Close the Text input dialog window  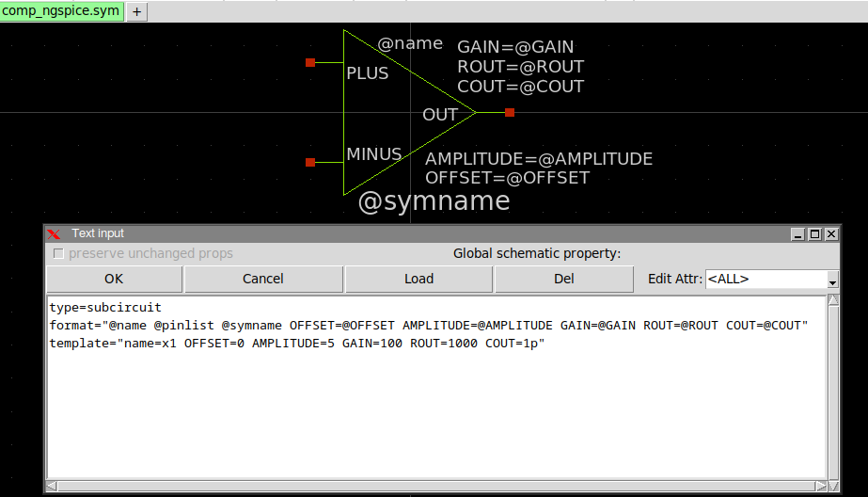(x=831, y=233)
